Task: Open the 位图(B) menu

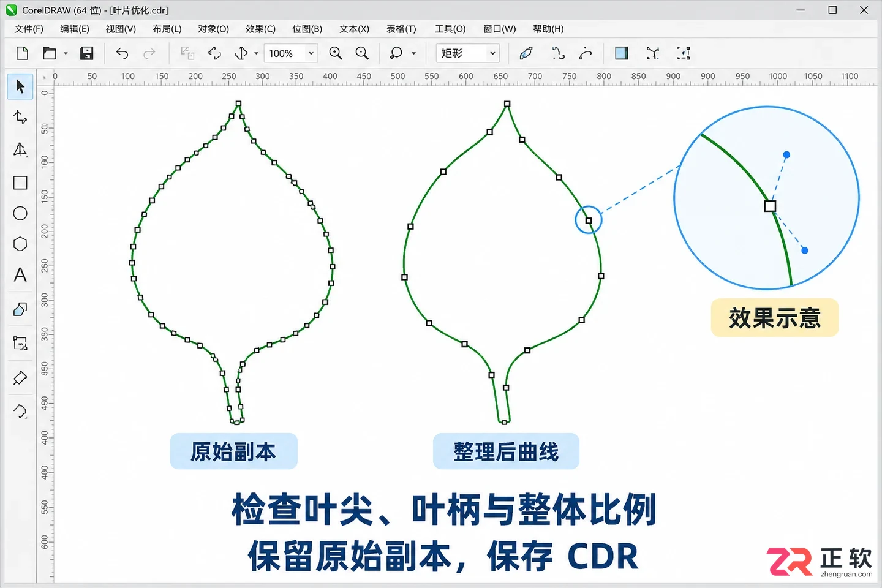Action: (x=307, y=29)
